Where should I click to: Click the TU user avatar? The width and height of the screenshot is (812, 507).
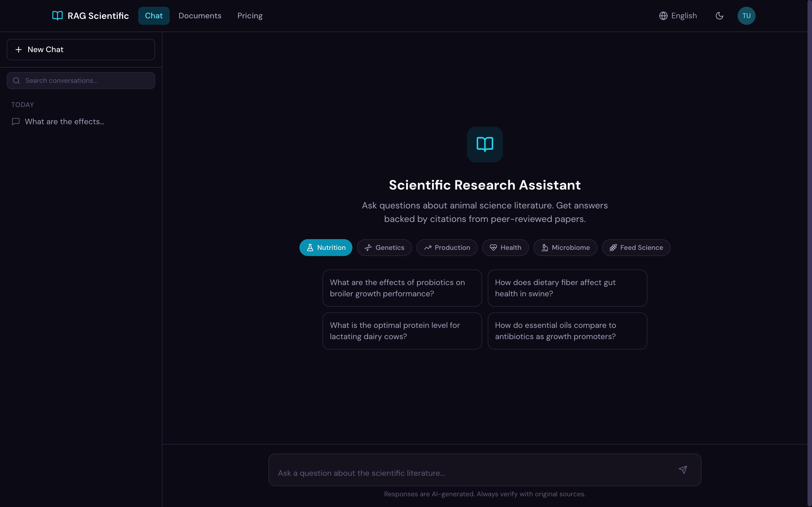(747, 15)
